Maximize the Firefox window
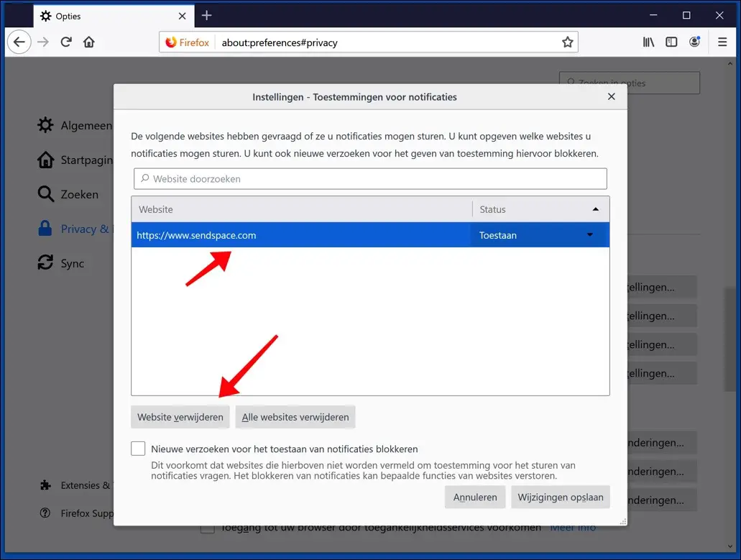This screenshot has height=560, width=741. [686, 16]
